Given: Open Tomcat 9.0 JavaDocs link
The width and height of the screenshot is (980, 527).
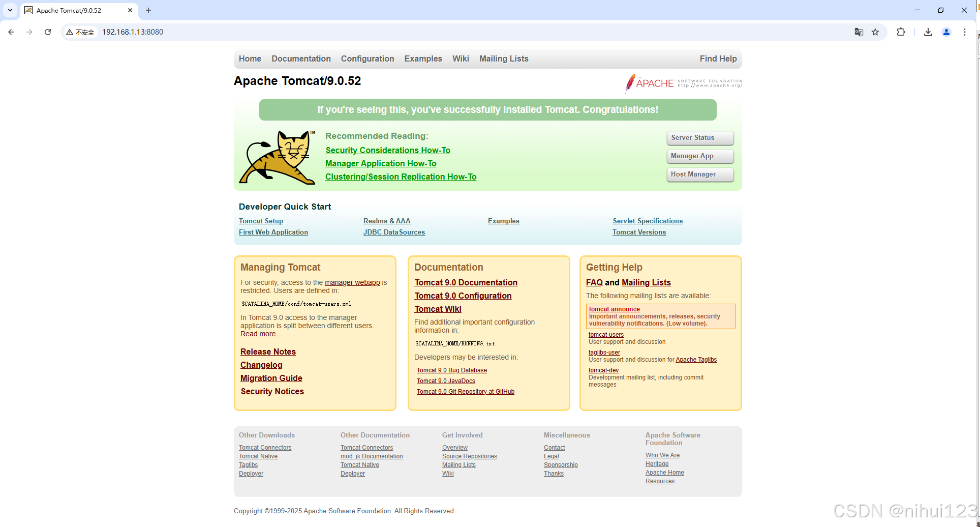Looking at the screenshot, I should pos(446,382).
